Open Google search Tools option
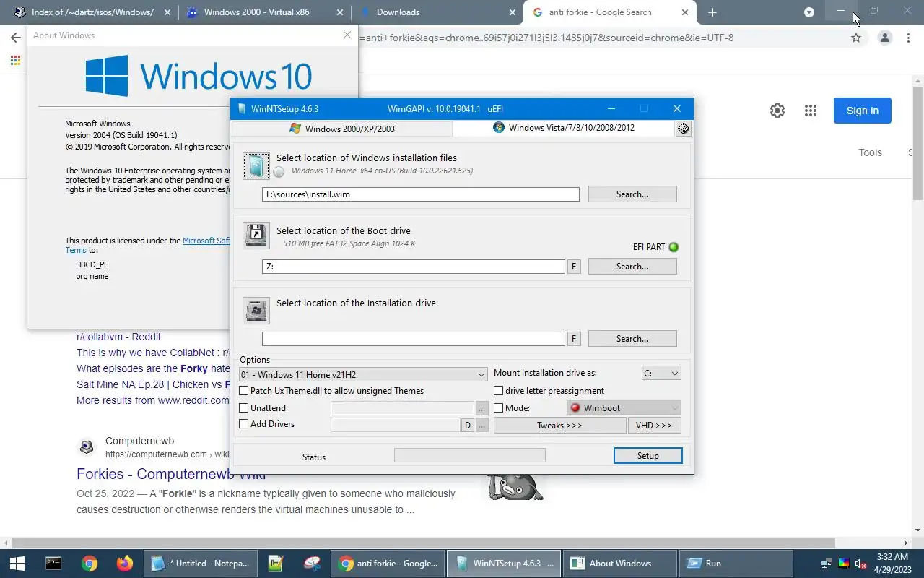 870,152
